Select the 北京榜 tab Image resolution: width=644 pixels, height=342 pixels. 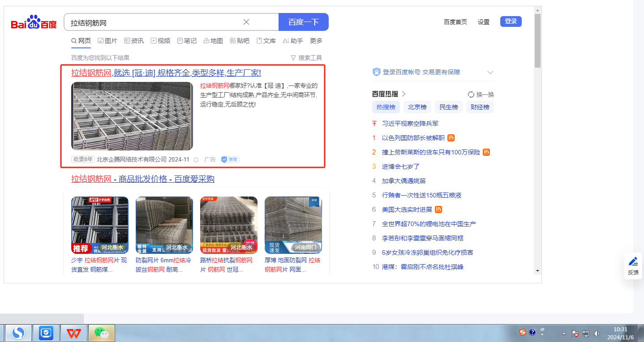pos(417,107)
